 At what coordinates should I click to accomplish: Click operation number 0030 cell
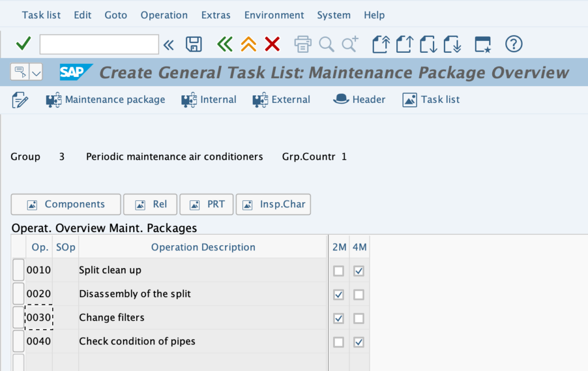click(x=39, y=318)
